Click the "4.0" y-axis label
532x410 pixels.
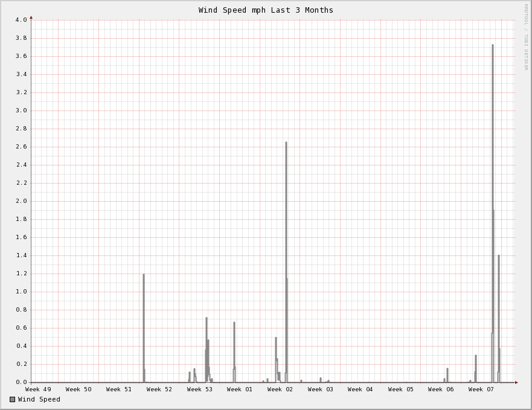pyautogui.click(x=21, y=20)
